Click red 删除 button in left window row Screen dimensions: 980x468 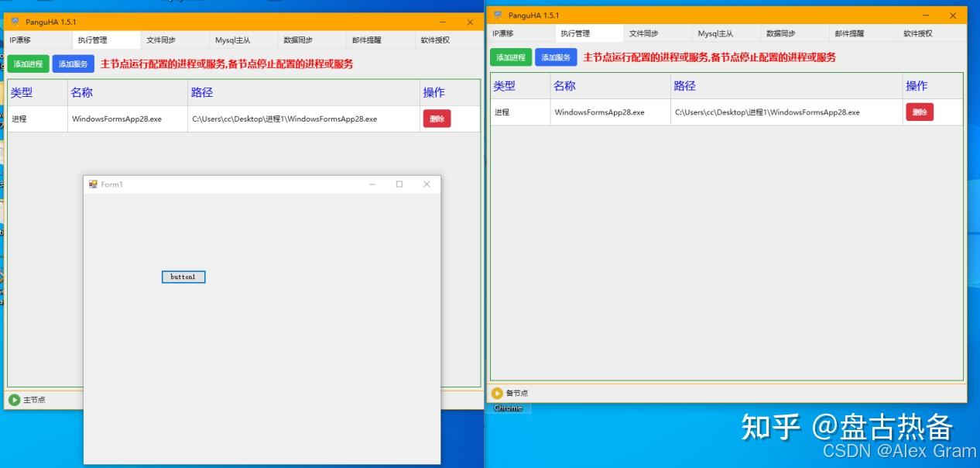(437, 119)
